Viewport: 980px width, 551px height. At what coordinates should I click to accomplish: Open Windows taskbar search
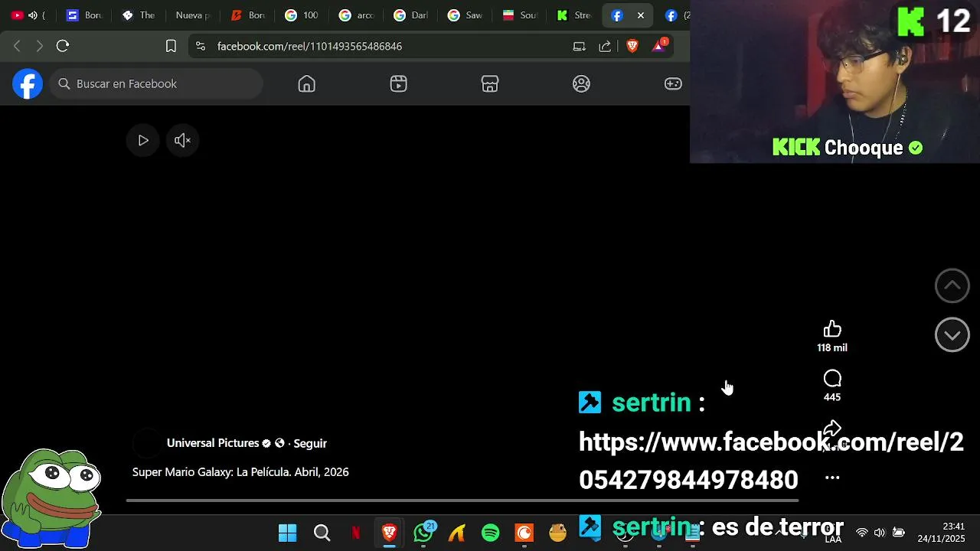(322, 533)
